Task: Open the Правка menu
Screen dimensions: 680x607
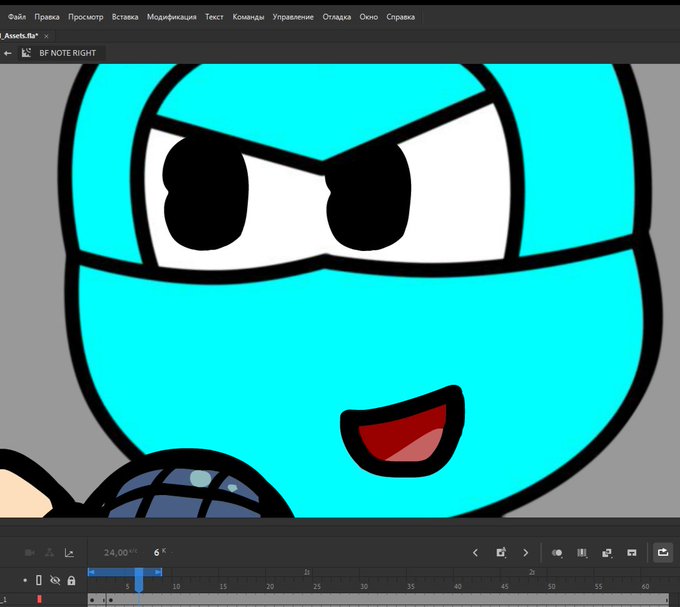Action: (x=47, y=17)
